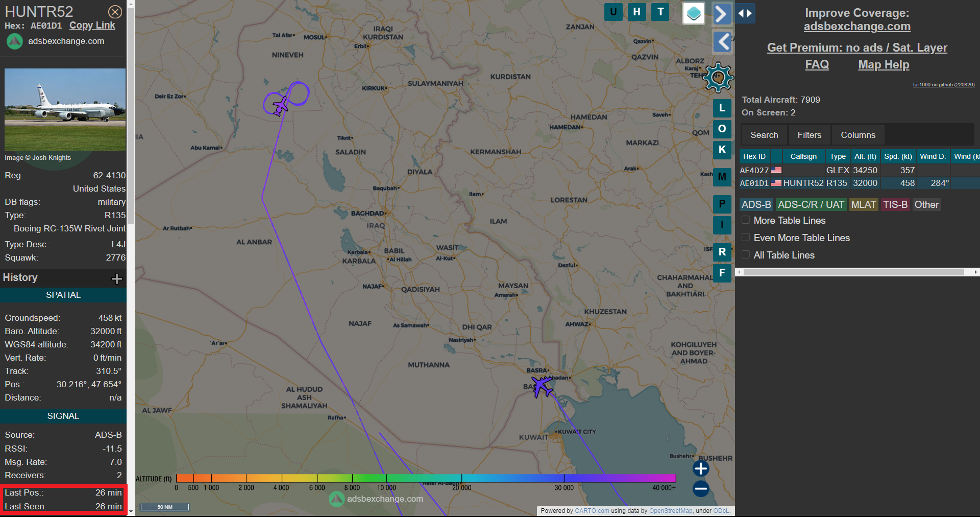Open CARTO.com attribution link
The width and height of the screenshot is (980, 517).
click(592, 510)
